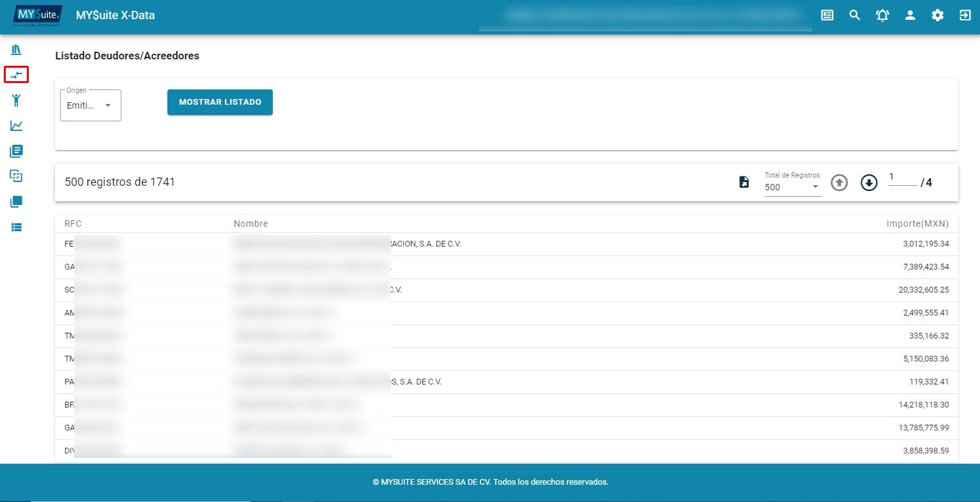
Task: Sort by the Importe(MXN) column header
Action: click(x=917, y=224)
